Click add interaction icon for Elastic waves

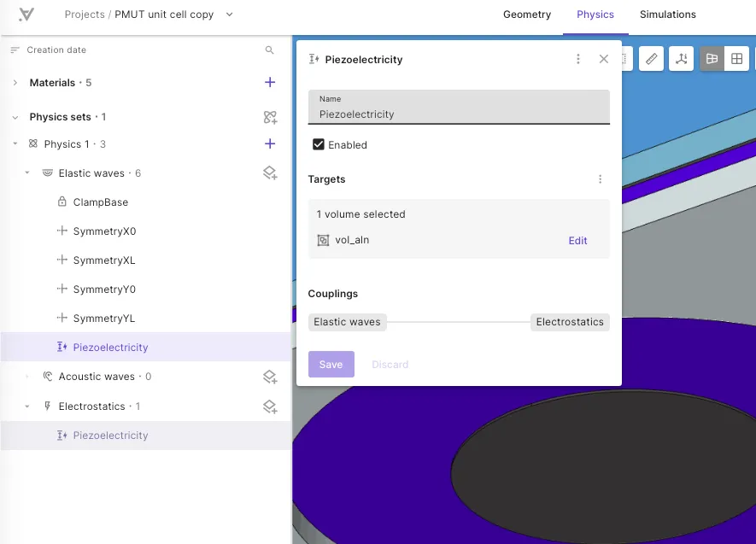(x=270, y=173)
